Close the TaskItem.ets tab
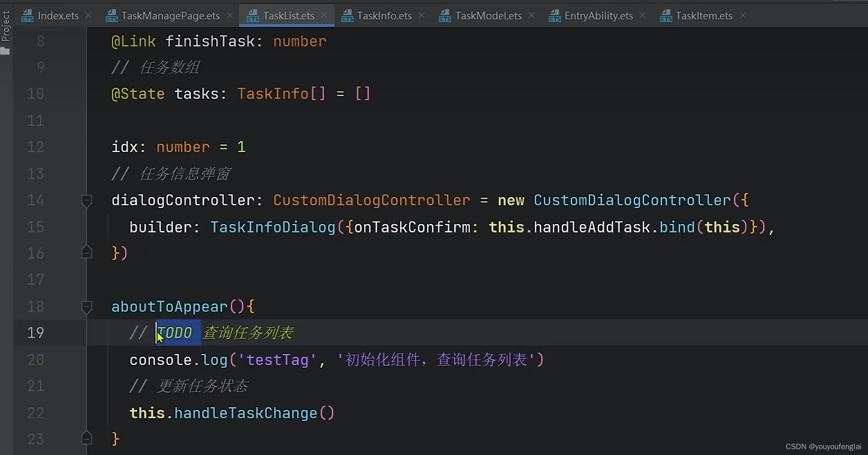 [743, 15]
